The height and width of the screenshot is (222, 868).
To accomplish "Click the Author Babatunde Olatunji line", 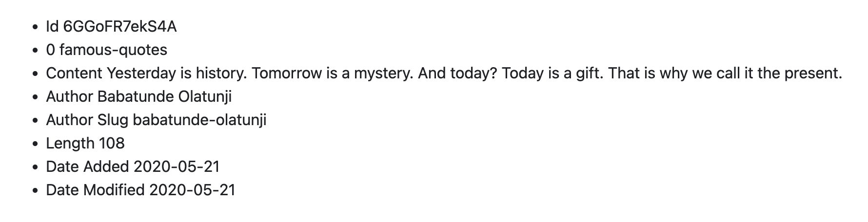I will click(139, 96).
